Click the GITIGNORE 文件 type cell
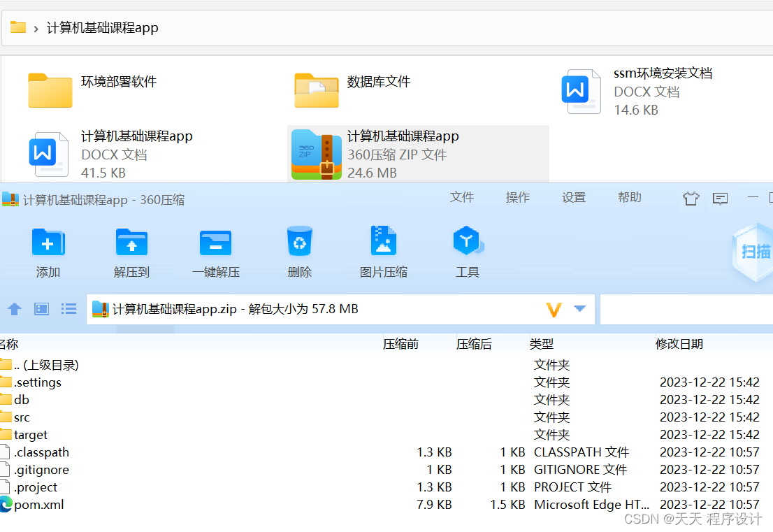Screen dimensions: 773x532 click(x=580, y=469)
